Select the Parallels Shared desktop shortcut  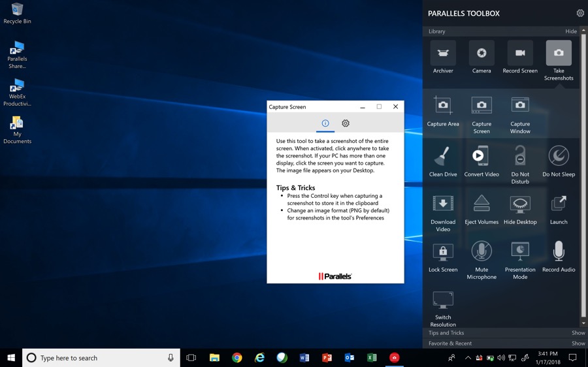pos(17,54)
